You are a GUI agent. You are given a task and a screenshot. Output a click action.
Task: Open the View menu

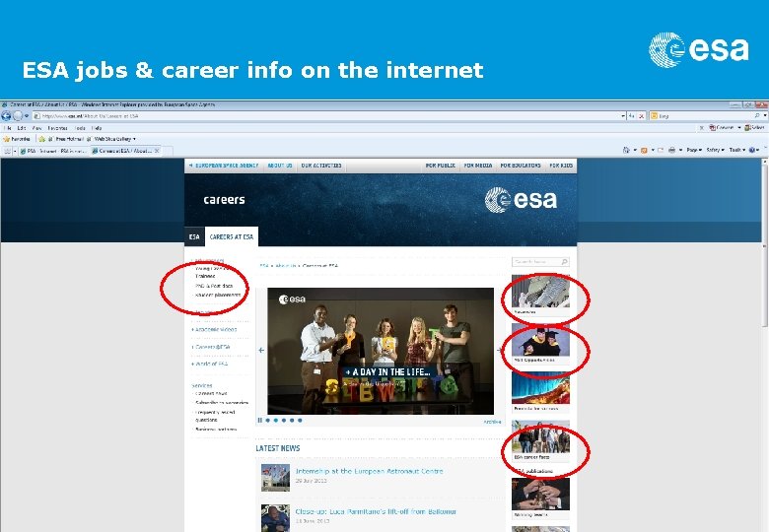pos(36,128)
